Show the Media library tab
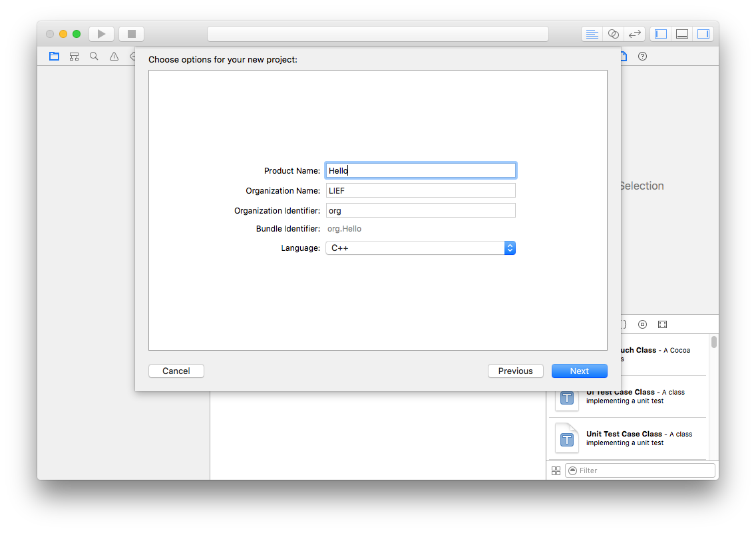 (x=662, y=325)
